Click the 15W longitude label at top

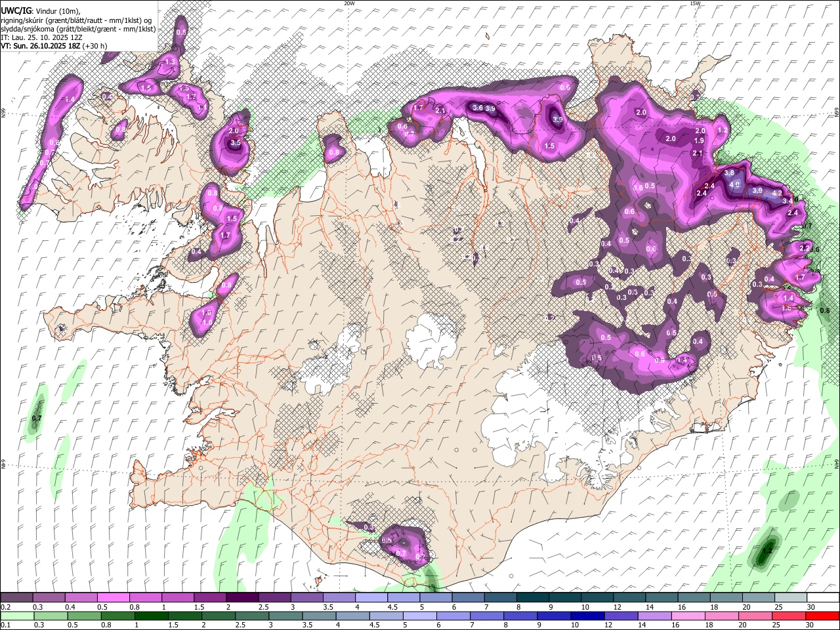click(695, 3)
